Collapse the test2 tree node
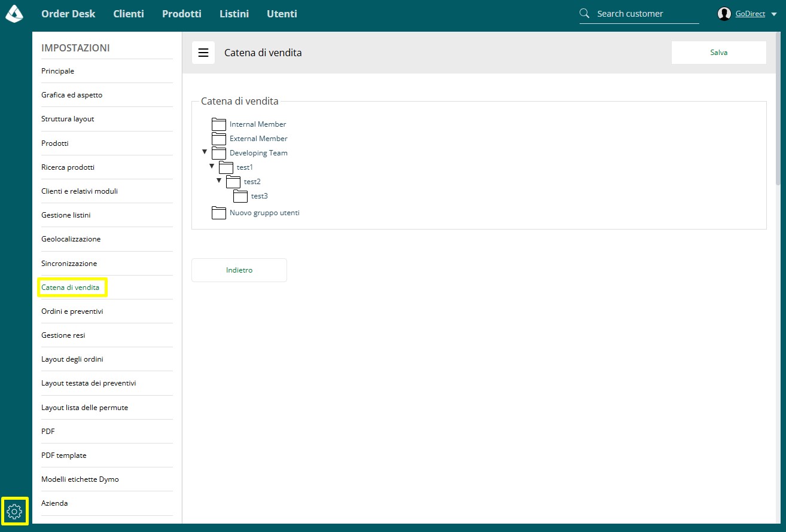 [219, 181]
